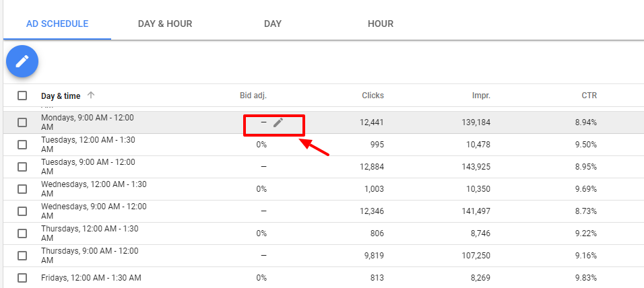Click the blue edit pencil button
Image resolution: width=644 pixels, height=288 pixels.
click(22, 61)
